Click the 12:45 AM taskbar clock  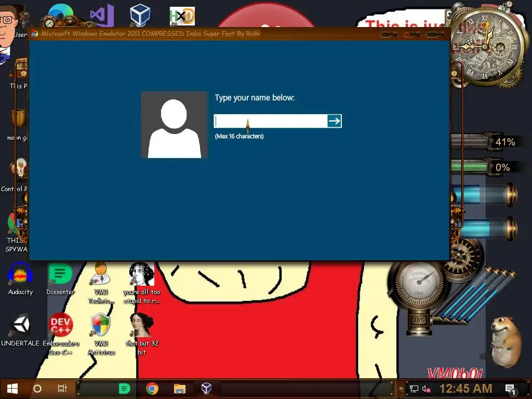click(465, 389)
